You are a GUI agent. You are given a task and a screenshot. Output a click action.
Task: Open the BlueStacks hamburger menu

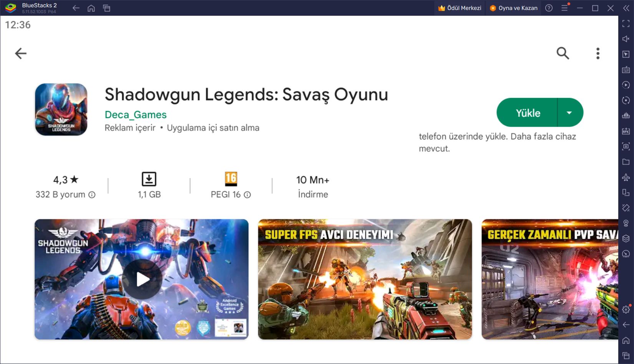tap(564, 8)
